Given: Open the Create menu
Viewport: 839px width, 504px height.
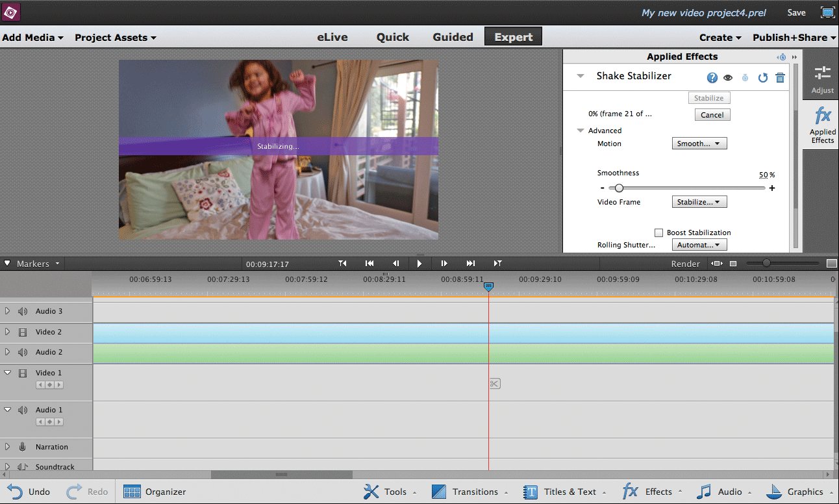Looking at the screenshot, I should [x=720, y=38].
